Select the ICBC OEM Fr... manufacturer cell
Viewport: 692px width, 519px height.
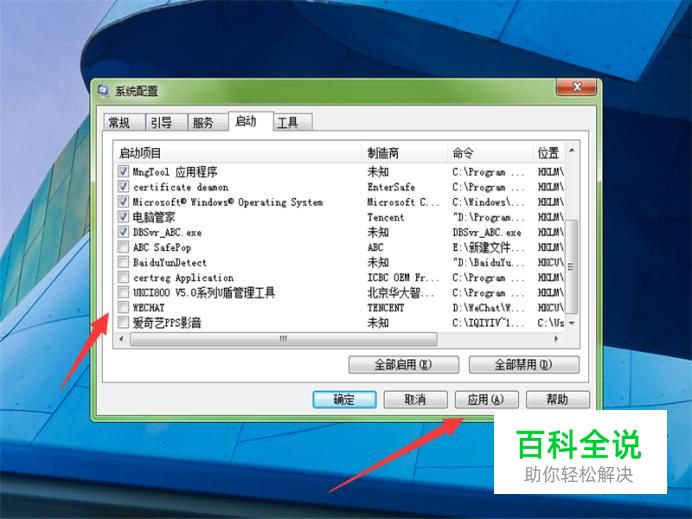click(403, 278)
